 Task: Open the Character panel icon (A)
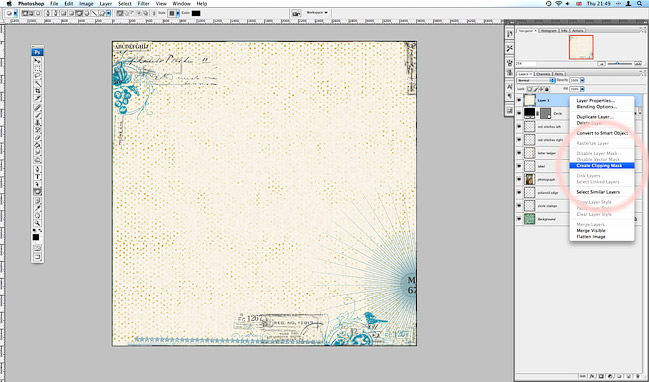(510, 87)
